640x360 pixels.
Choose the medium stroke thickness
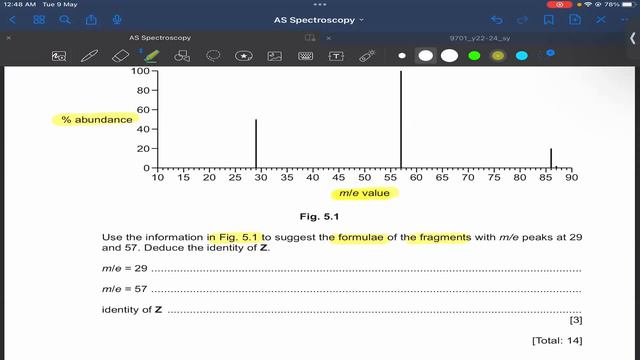[x=425, y=56]
